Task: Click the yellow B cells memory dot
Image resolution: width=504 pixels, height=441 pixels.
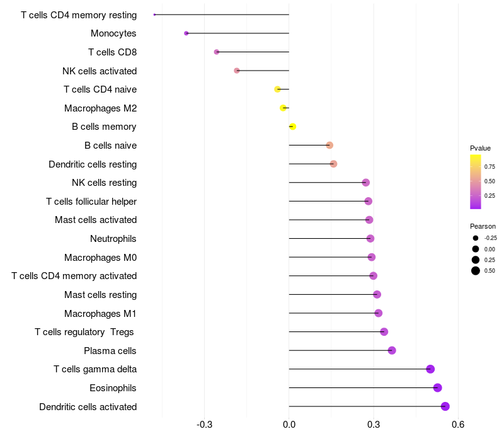Action: (x=292, y=127)
